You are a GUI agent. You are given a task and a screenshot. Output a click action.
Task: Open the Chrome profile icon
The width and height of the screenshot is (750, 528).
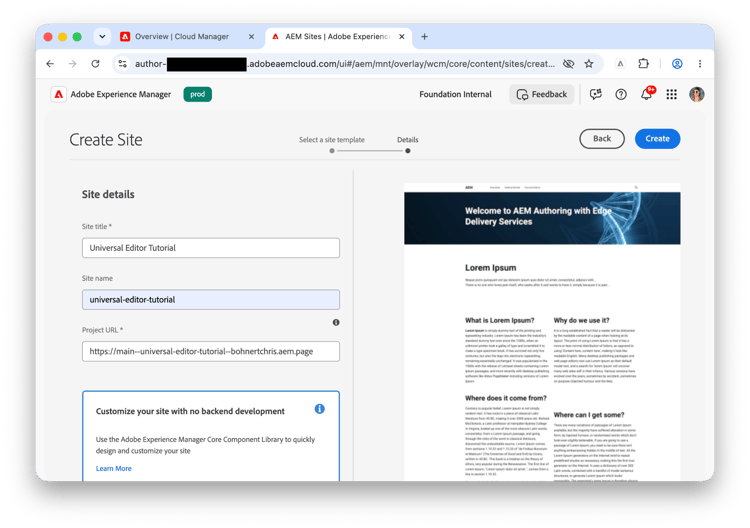point(677,64)
